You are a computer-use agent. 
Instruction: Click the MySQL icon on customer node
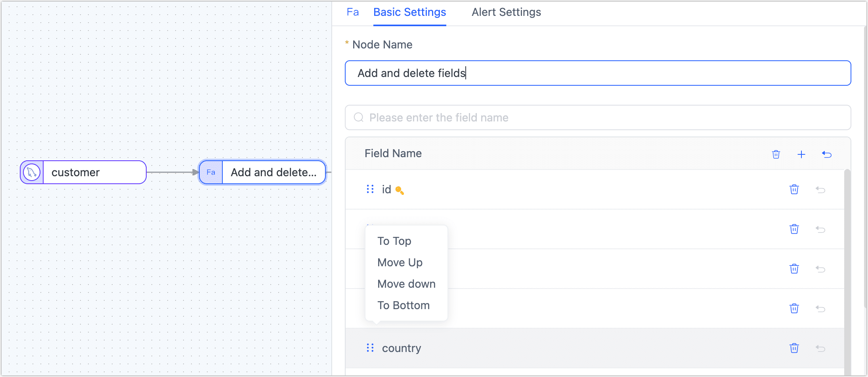(x=32, y=172)
